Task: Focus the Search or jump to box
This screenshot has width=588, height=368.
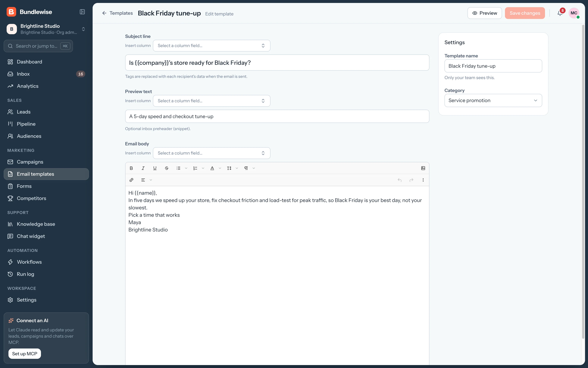Action: 38,46
